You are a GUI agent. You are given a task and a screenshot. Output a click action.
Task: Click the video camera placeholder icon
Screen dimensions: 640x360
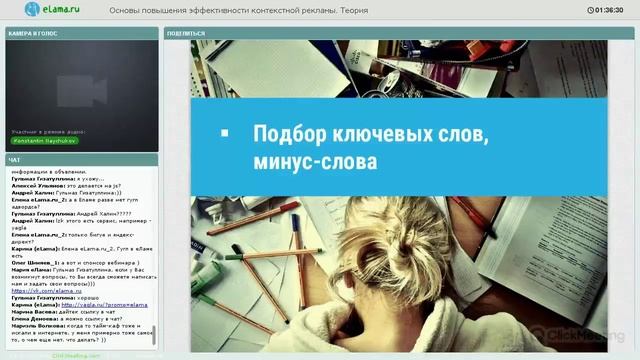tap(82, 91)
